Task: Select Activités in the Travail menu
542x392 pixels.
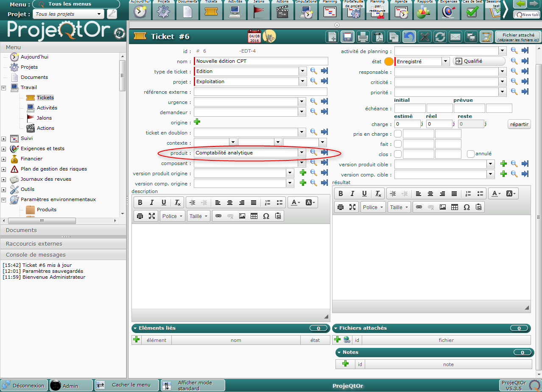Action: (x=47, y=108)
